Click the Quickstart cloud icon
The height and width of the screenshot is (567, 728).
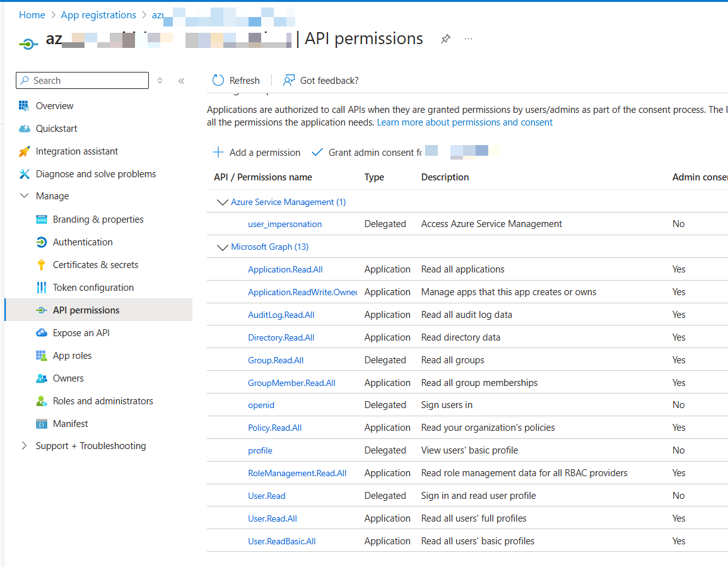(24, 129)
